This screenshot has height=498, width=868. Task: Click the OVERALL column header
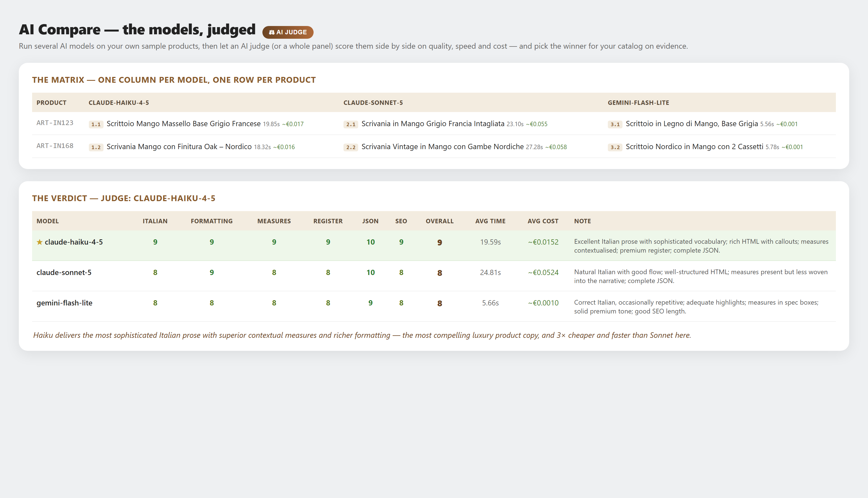coord(440,221)
